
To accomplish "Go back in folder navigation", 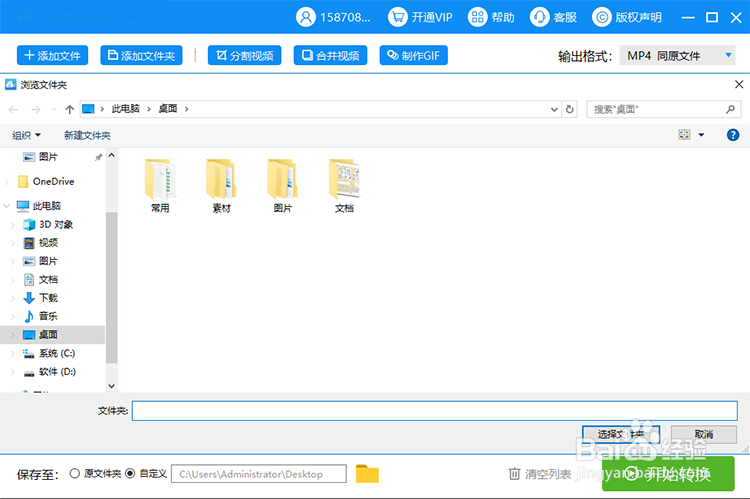I will (x=13, y=110).
